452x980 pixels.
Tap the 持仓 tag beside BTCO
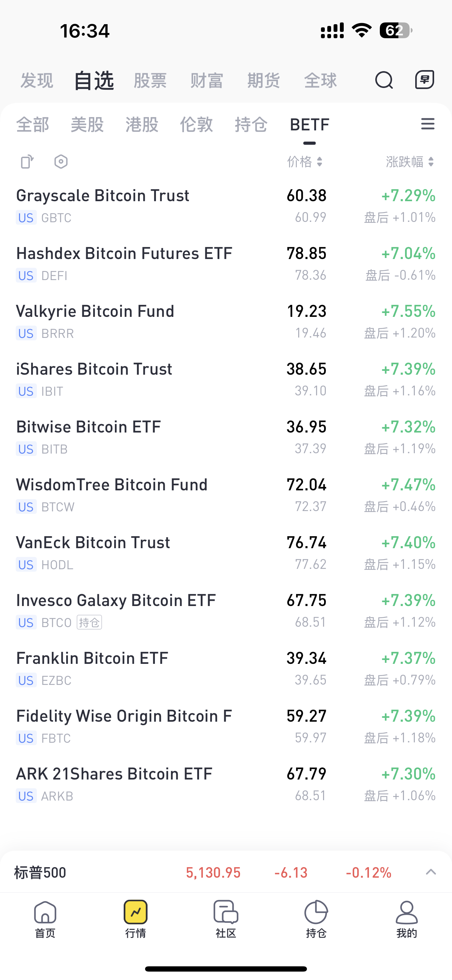89,622
